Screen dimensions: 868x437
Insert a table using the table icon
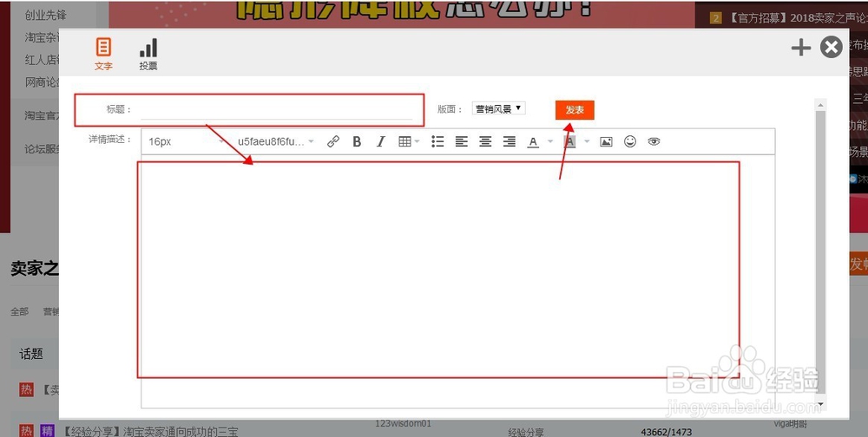click(404, 141)
